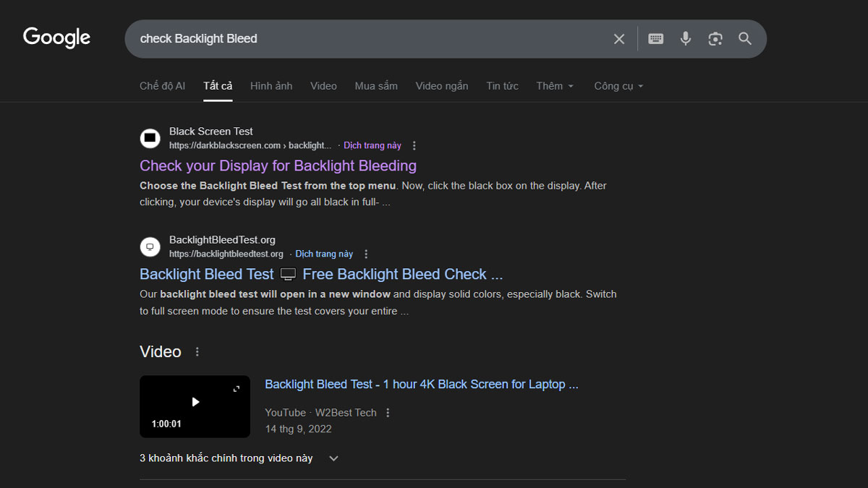This screenshot has height=488, width=868.
Task: Open the on-screen keyboard icon
Action: [655, 39]
